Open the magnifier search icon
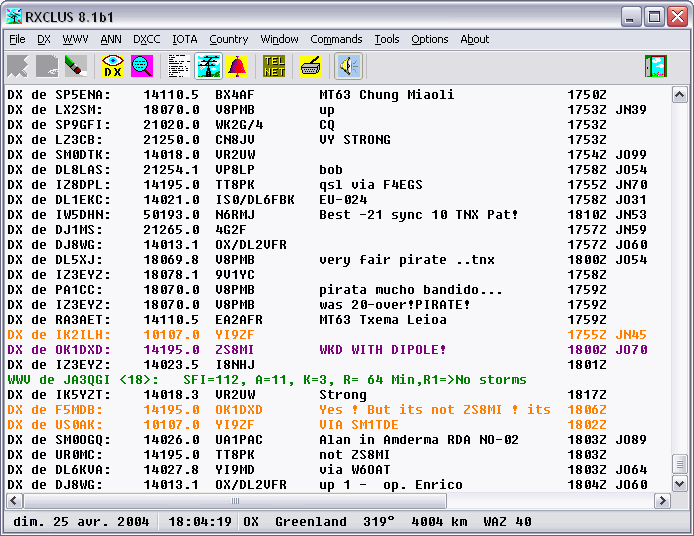This screenshot has height=536, width=694. pyautogui.click(x=142, y=66)
